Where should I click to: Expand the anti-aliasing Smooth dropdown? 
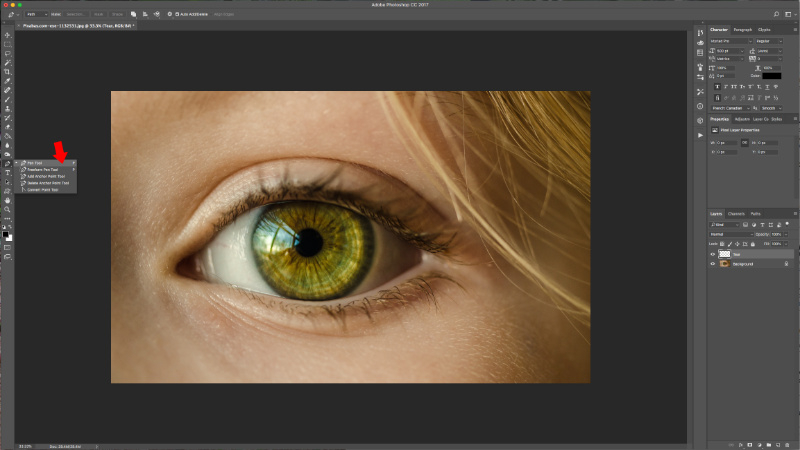pyautogui.click(x=773, y=107)
